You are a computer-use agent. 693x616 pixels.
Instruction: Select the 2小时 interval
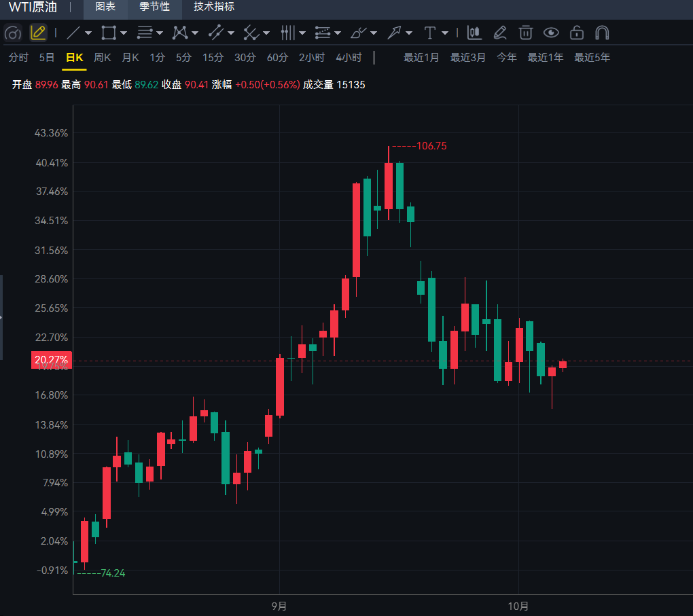(312, 58)
